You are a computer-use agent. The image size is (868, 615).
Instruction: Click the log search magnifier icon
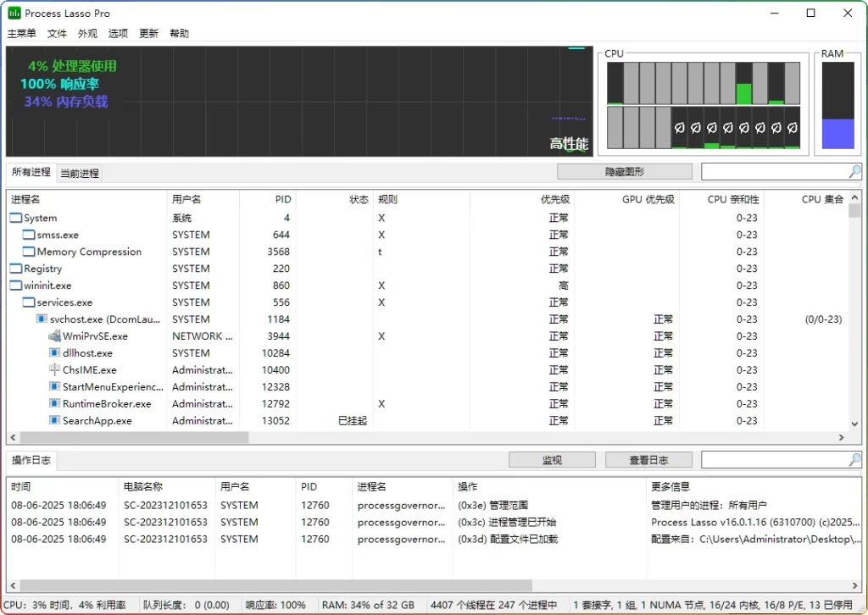854,460
